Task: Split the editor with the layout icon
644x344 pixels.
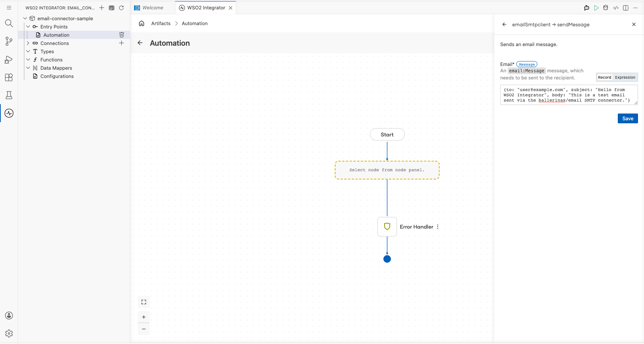Action: pyautogui.click(x=626, y=7)
